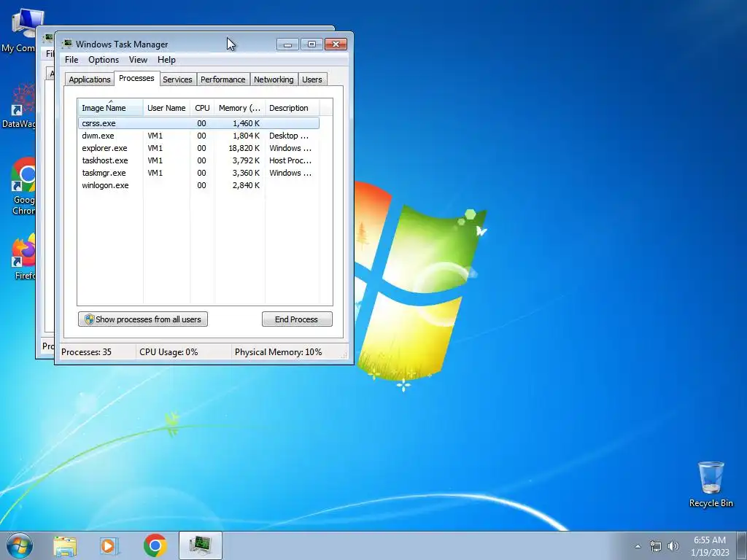This screenshot has width=747, height=560.
Task: Sort by Memory column header
Action: point(239,108)
